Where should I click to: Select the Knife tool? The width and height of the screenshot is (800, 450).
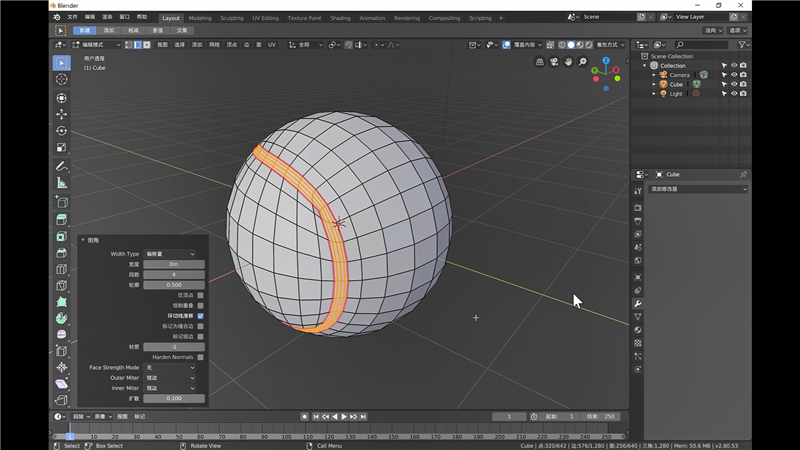(62, 285)
